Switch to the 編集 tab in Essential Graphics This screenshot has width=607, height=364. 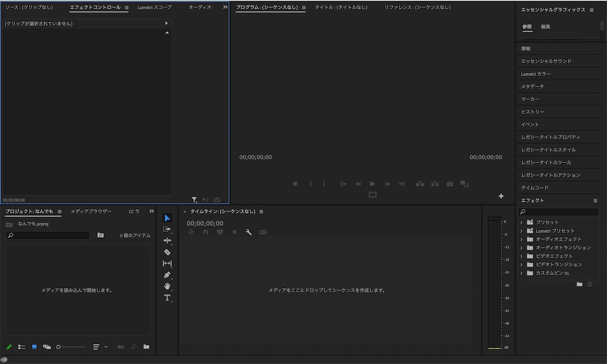[x=545, y=27]
